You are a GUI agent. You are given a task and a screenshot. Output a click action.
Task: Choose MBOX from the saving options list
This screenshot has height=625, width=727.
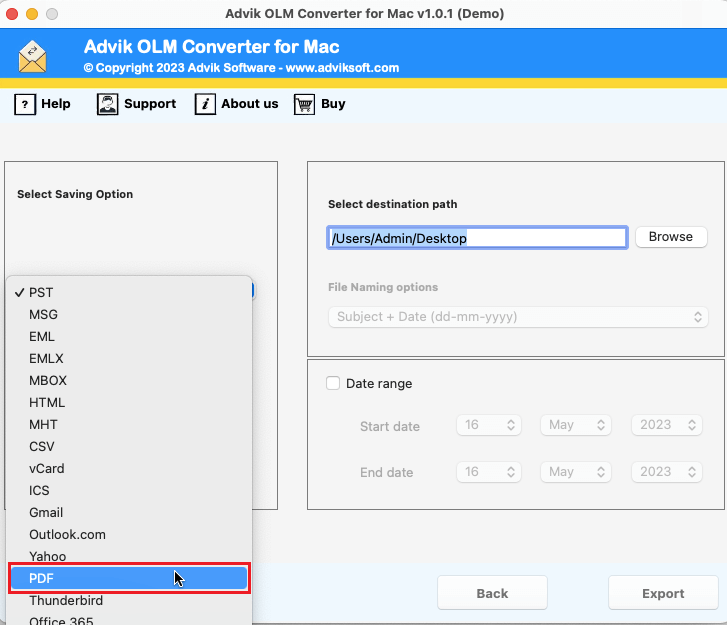click(x=129, y=381)
